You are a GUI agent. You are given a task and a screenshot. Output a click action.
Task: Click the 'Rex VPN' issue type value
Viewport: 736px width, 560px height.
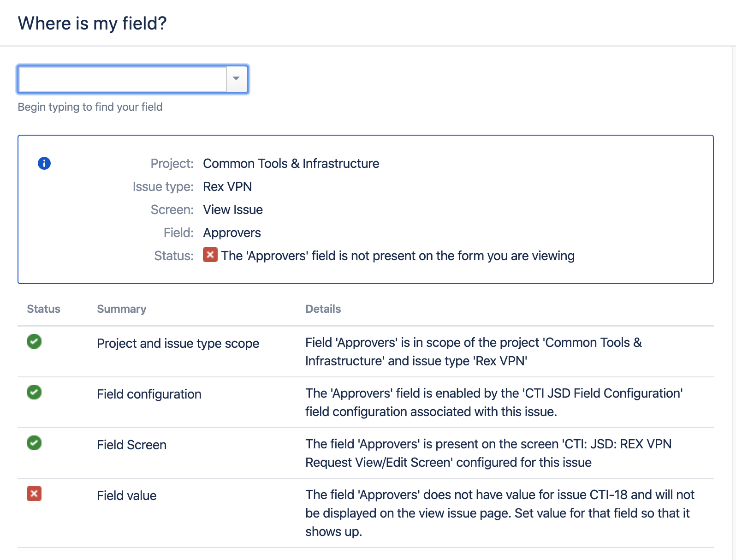click(x=227, y=187)
